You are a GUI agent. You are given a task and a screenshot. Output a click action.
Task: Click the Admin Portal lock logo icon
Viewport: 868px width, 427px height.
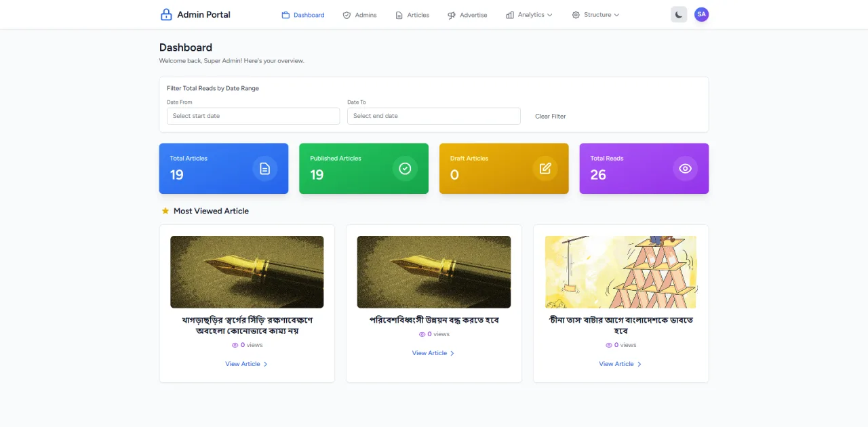tap(166, 14)
